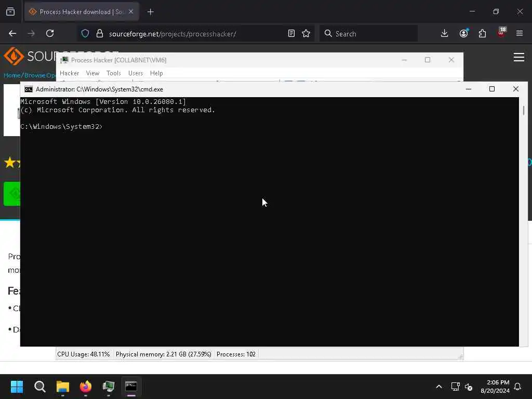Show site security padlock info
This screenshot has width=532, height=399.
99,34
